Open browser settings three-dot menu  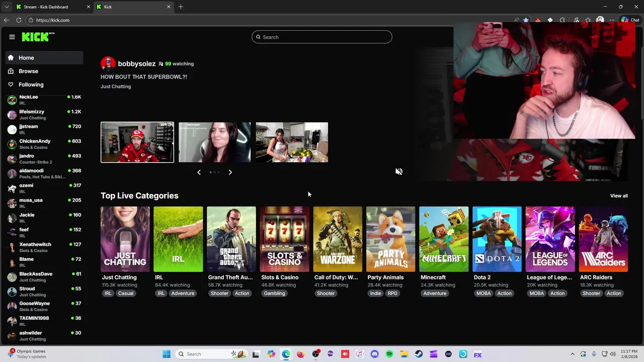click(612, 20)
